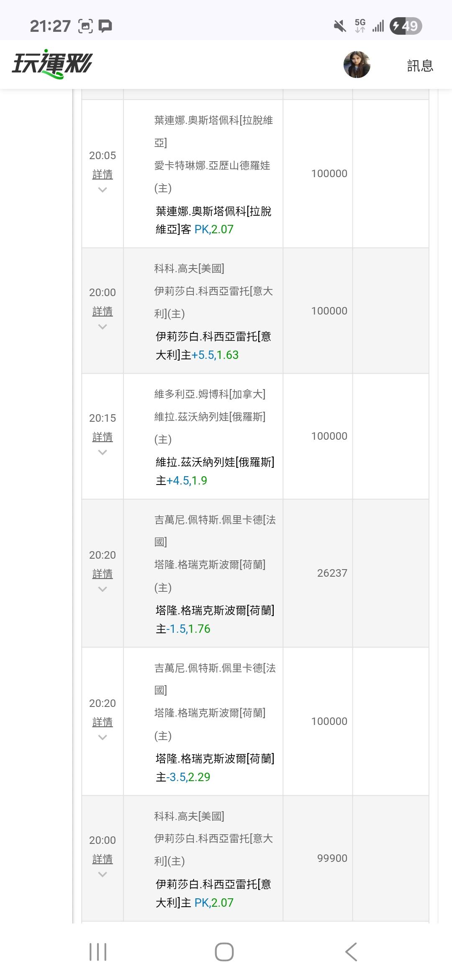Tap the screenshot notification icon
The width and height of the screenshot is (452, 980).
[85, 26]
